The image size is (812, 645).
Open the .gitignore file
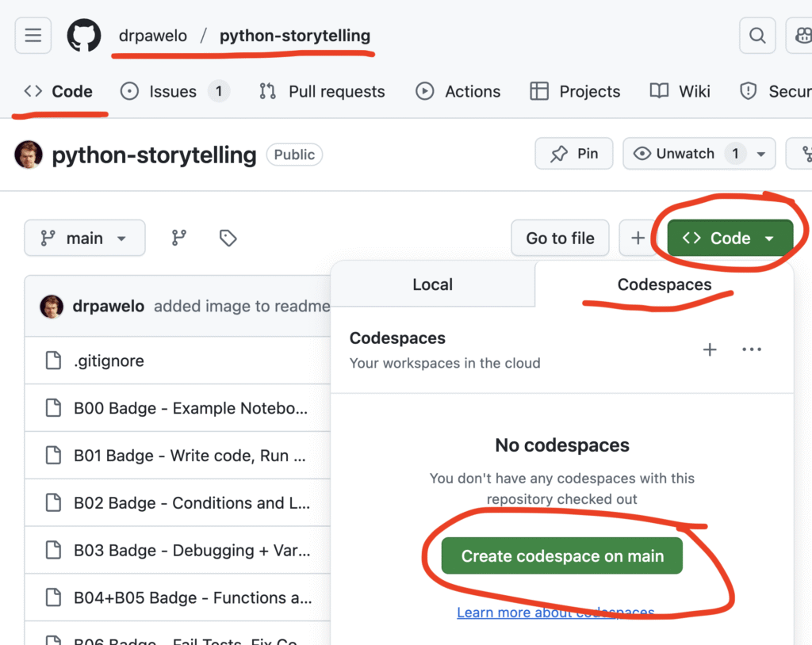tap(109, 361)
